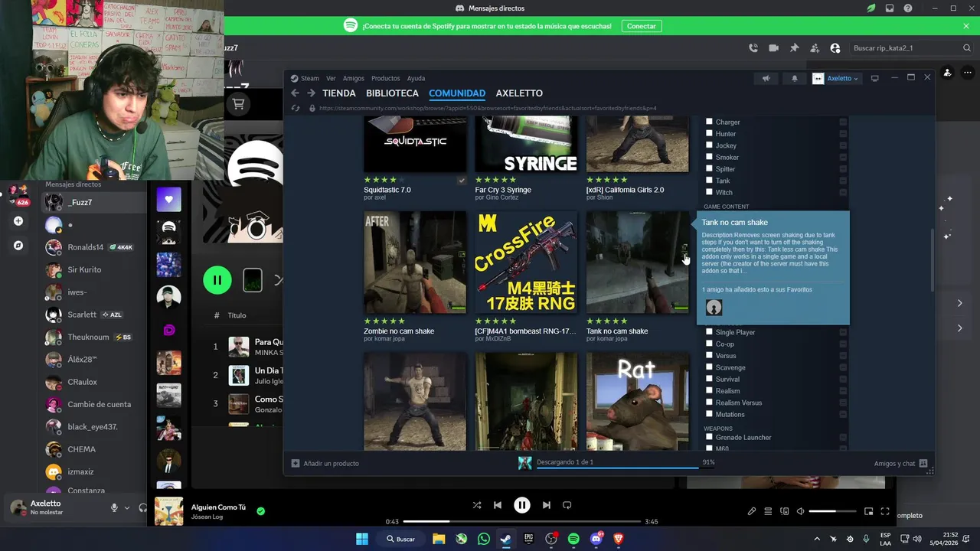The width and height of the screenshot is (980, 551).
Task: Open the Amigos menu in Steam
Action: 354,78
